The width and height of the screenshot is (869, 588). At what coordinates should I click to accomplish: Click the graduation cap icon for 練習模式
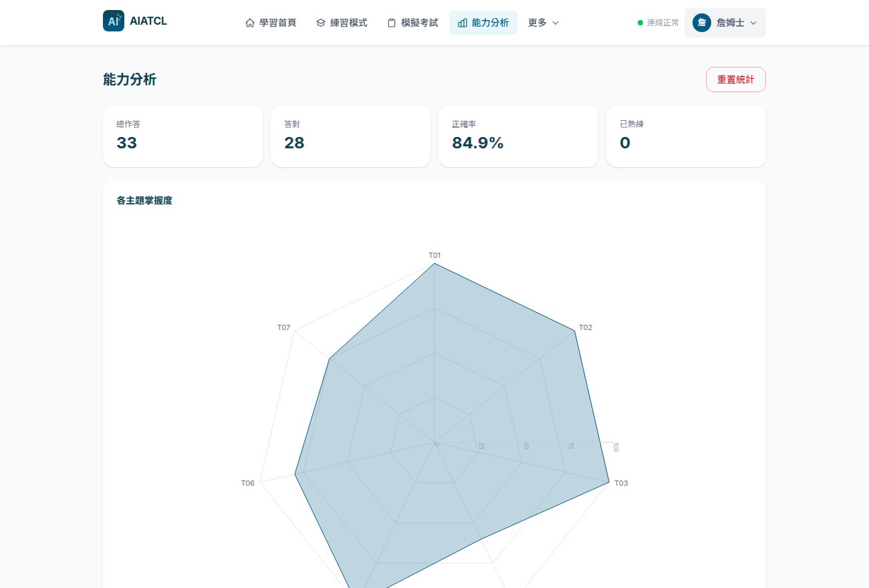tap(321, 23)
